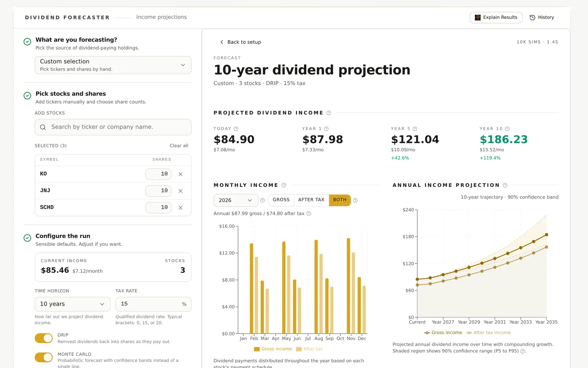Click the search magnifier icon
The width and height of the screenshot is (588, 368).
click(43, 127)
